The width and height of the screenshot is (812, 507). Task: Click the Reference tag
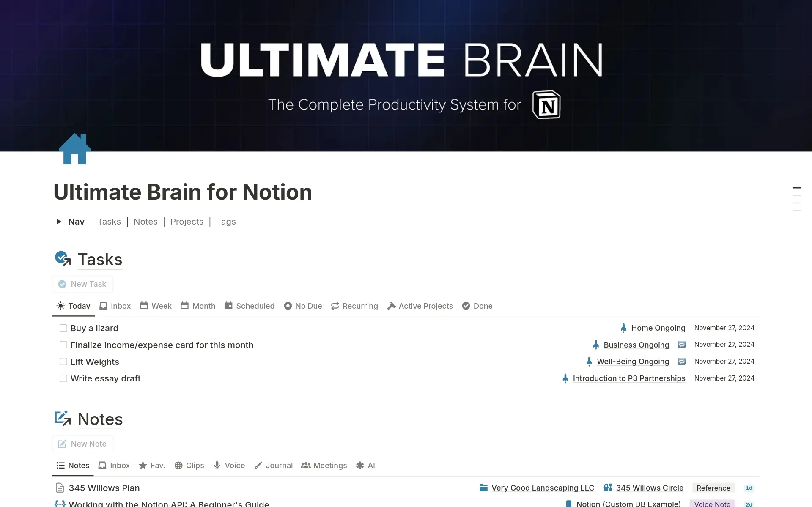point(713,488)
